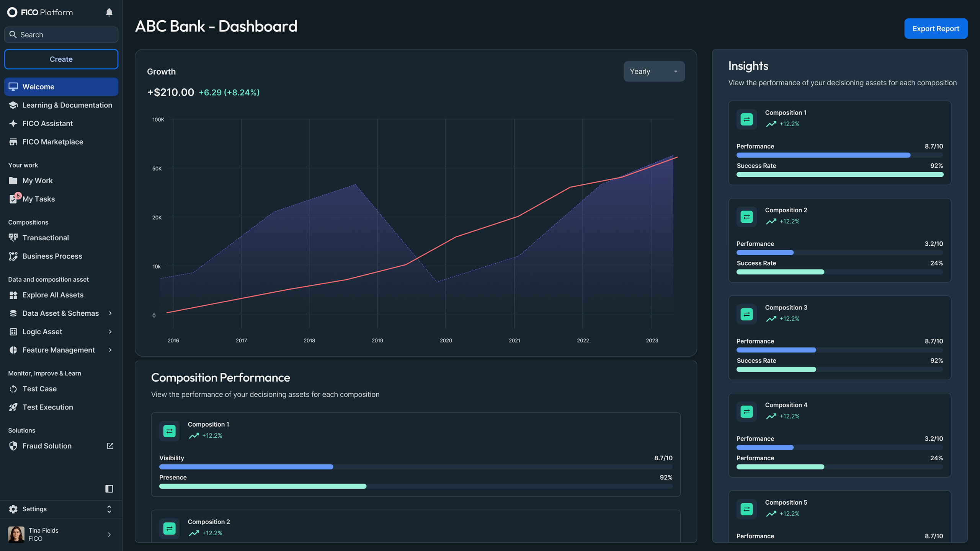The image size is (980, 551).
Task: Click Composition 2 icon in Composition Performance
Action: tap(169, 528)
